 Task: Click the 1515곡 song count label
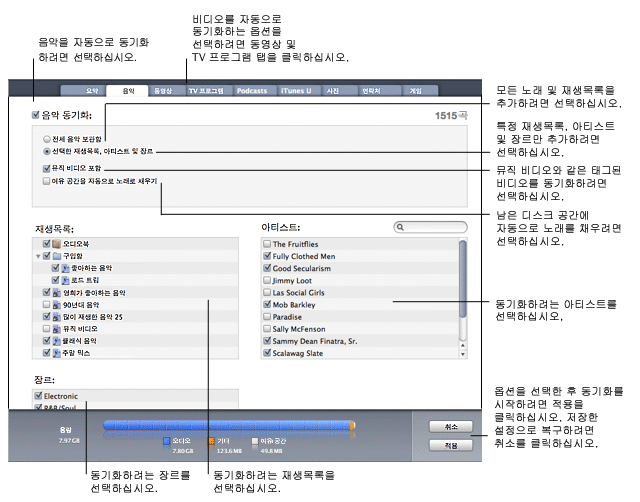(451, 116)
